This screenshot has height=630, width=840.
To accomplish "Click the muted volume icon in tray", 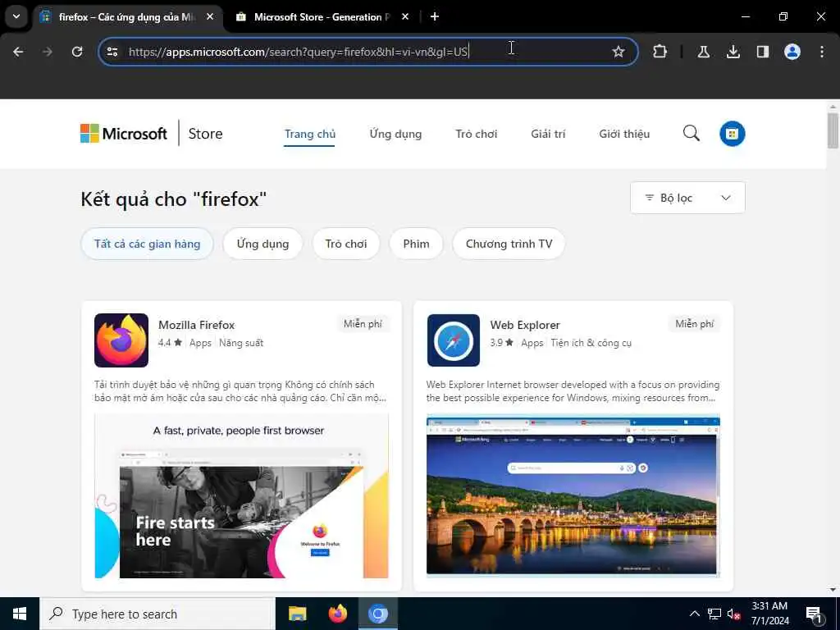I will [x=734, y=614].
